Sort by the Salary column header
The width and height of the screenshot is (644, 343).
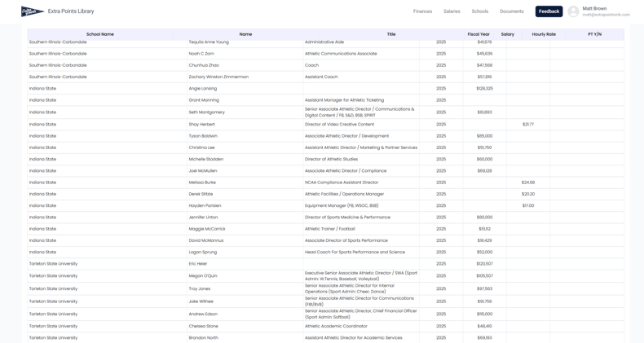508,34
